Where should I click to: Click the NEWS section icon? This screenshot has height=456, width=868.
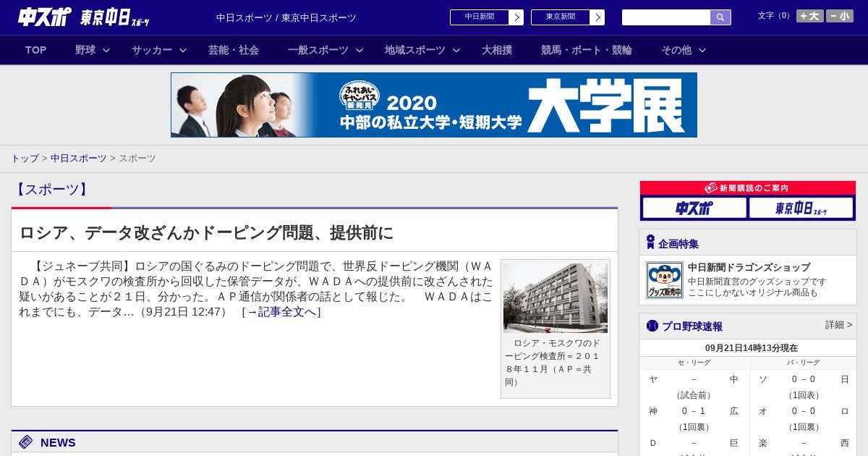tap(26, 442)
